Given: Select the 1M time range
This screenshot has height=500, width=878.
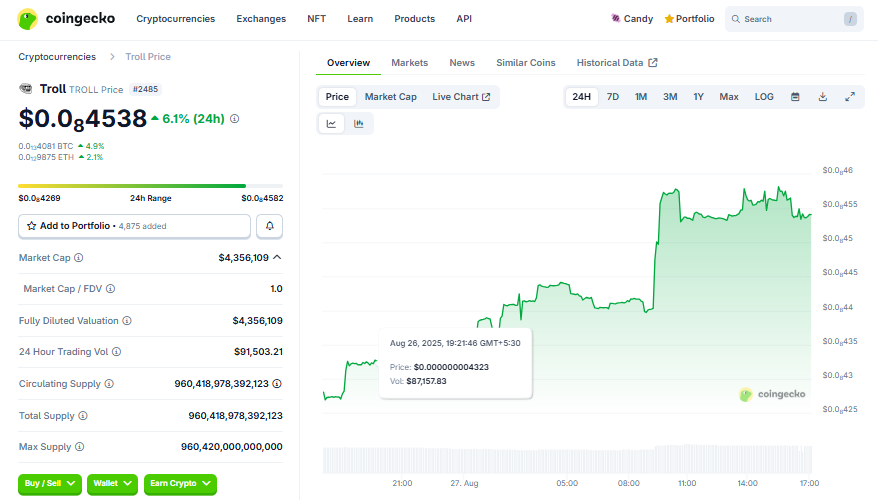Looking at the screenshot, I should 641,97.
